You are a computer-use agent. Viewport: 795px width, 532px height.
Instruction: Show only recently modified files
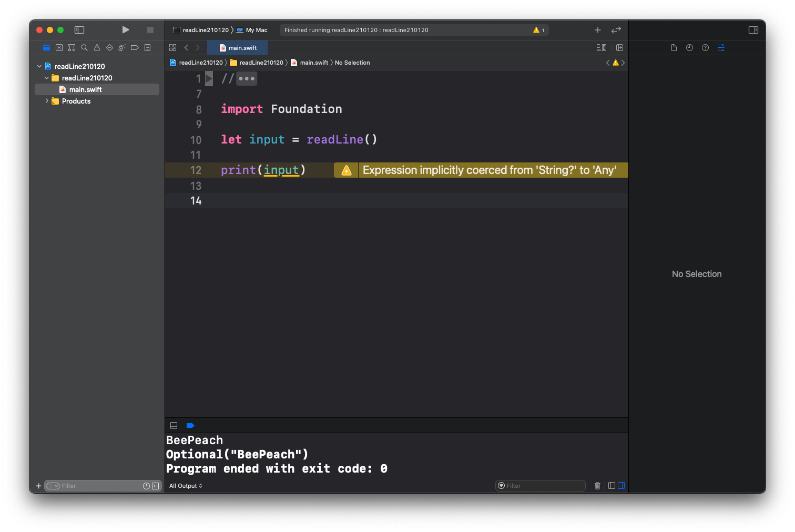click(x=147, y=486)
